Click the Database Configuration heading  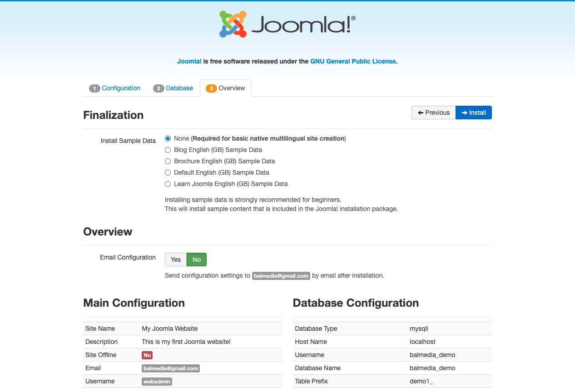pos(356,303)
